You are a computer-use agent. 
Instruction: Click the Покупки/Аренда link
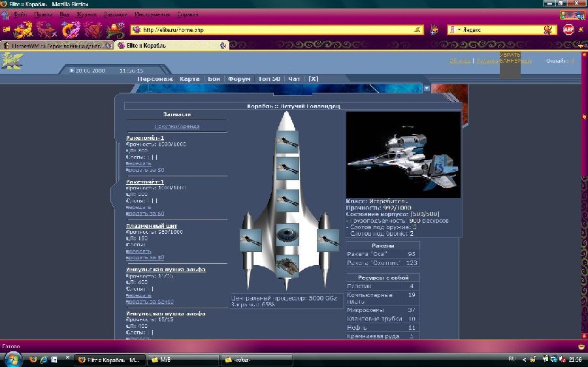click(x=176, y=126)
